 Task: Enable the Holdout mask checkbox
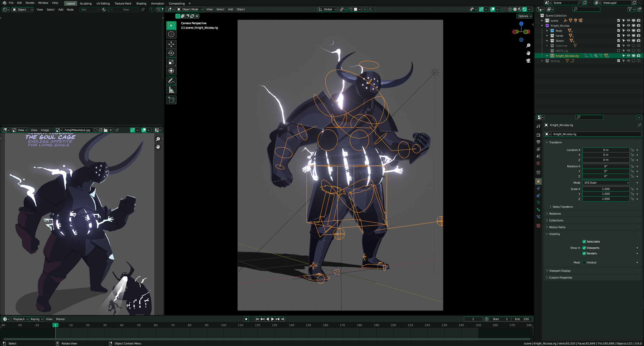coord(584,262)
